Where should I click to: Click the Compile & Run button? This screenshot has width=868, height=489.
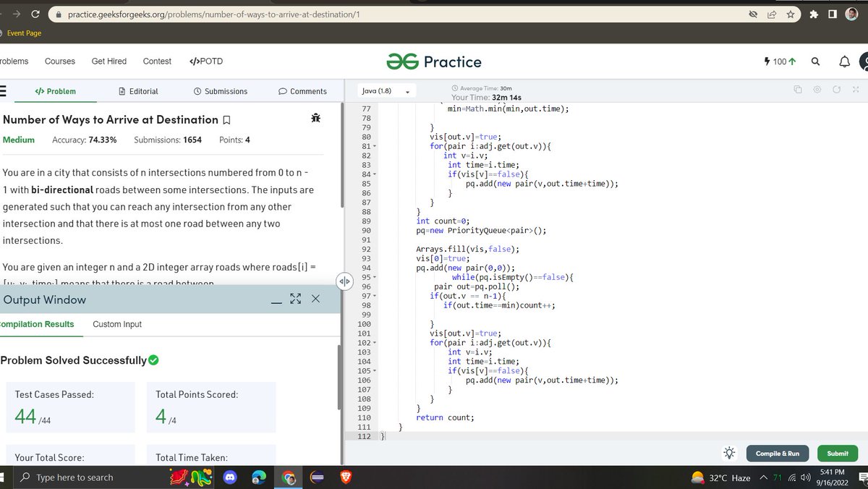778,453
